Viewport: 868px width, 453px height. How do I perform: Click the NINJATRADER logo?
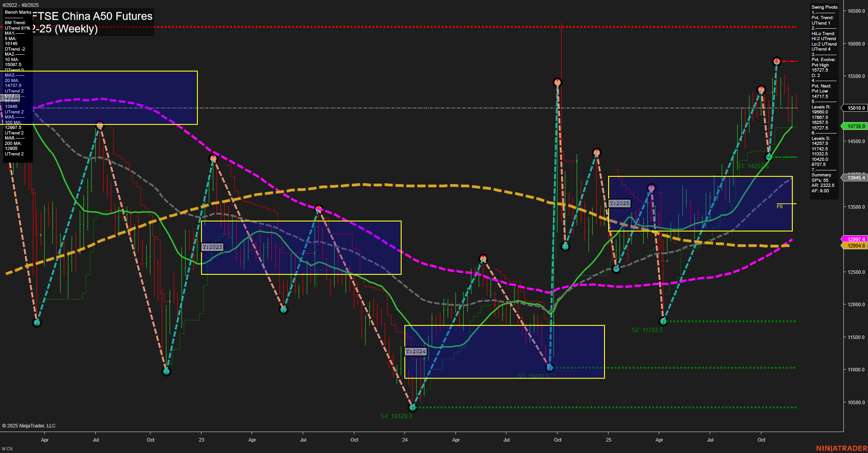pyautogui.click(x=843, y=448)
